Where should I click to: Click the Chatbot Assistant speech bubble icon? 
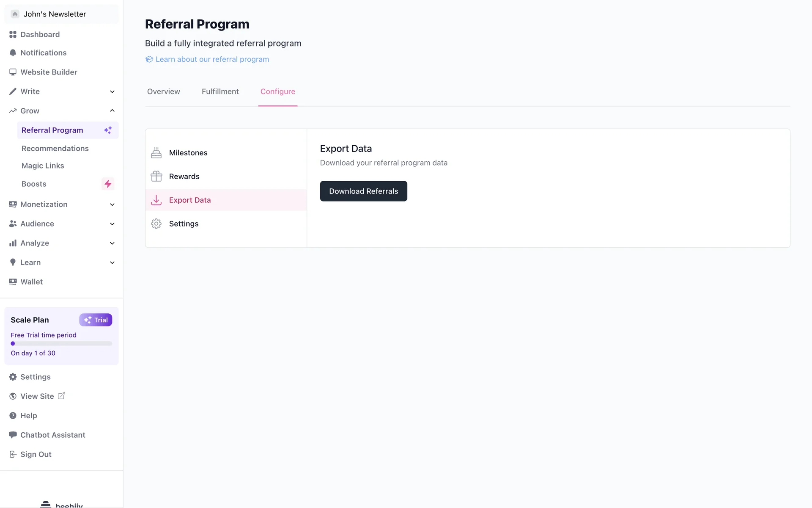pyautogui.click(x=13, y=435)
